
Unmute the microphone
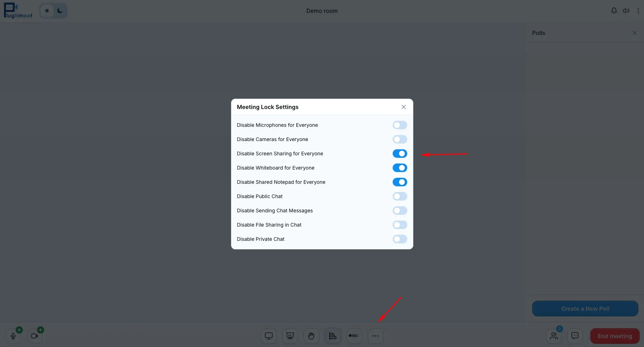pos(13,336)
